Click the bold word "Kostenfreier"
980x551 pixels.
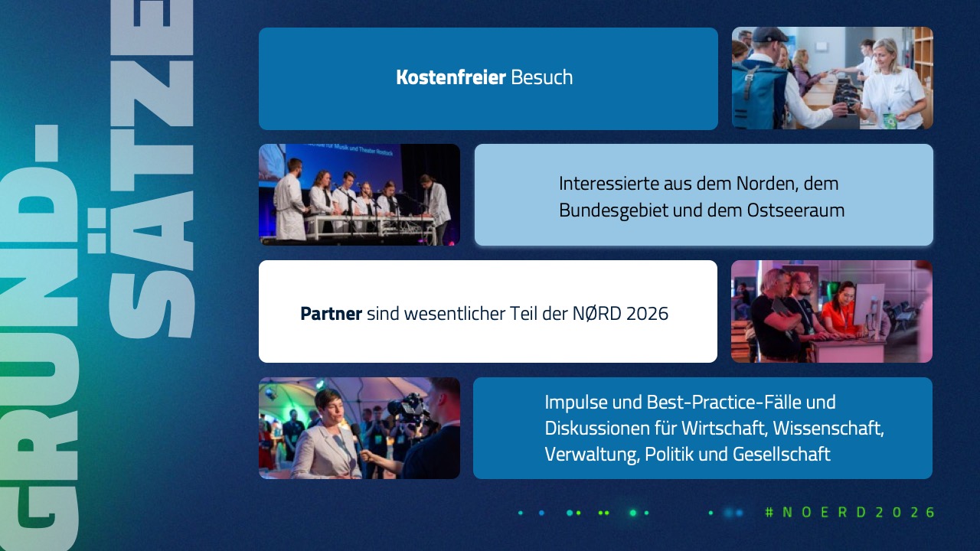point(451,77)
